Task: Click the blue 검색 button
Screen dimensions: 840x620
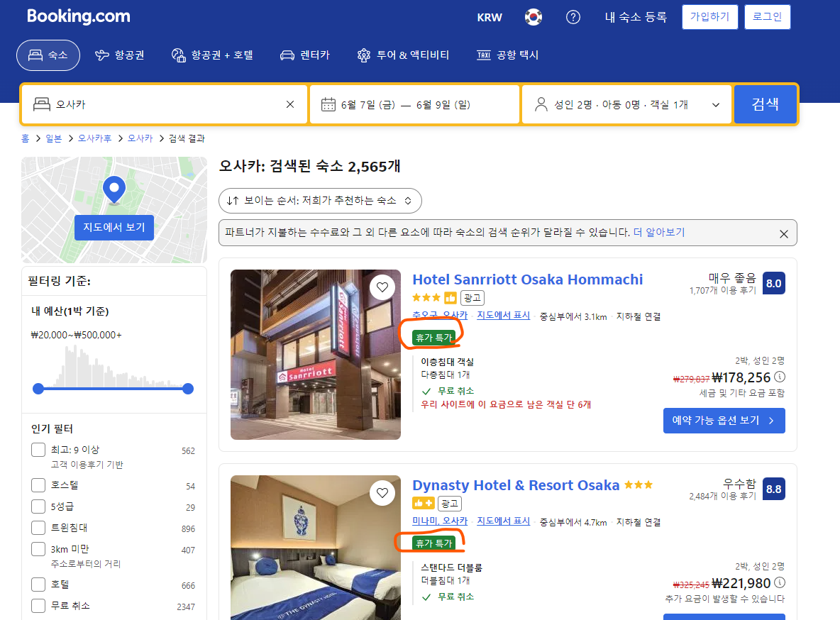Action: pos(765,104)
